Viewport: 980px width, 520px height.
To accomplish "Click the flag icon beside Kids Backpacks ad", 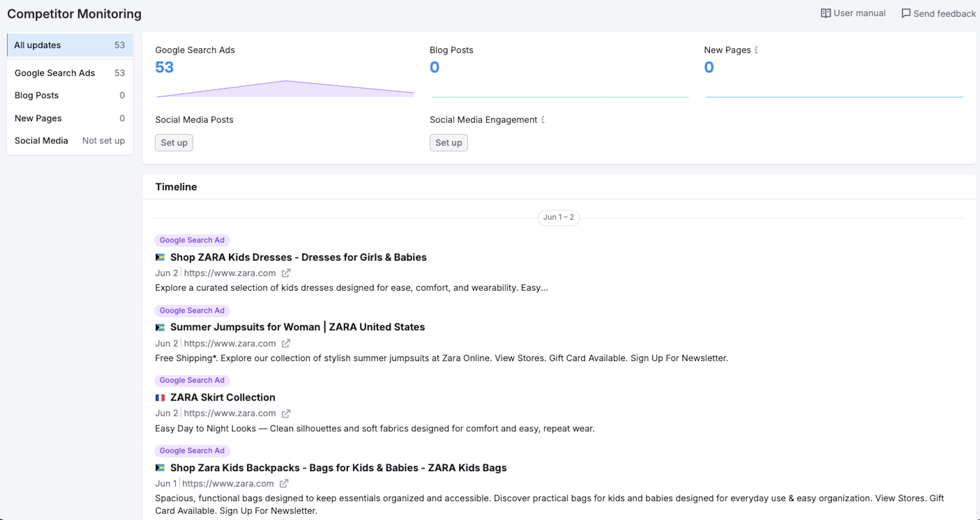I will [160, 468].
